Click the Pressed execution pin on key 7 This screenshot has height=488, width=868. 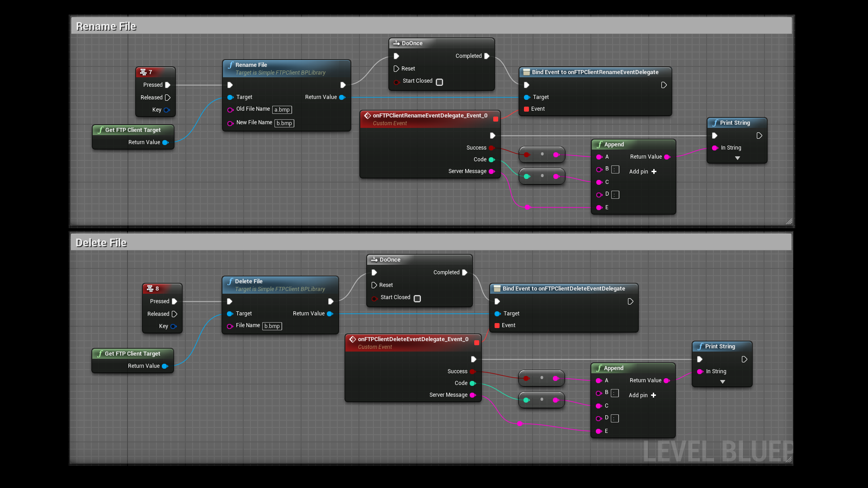[x=168, y=85]
